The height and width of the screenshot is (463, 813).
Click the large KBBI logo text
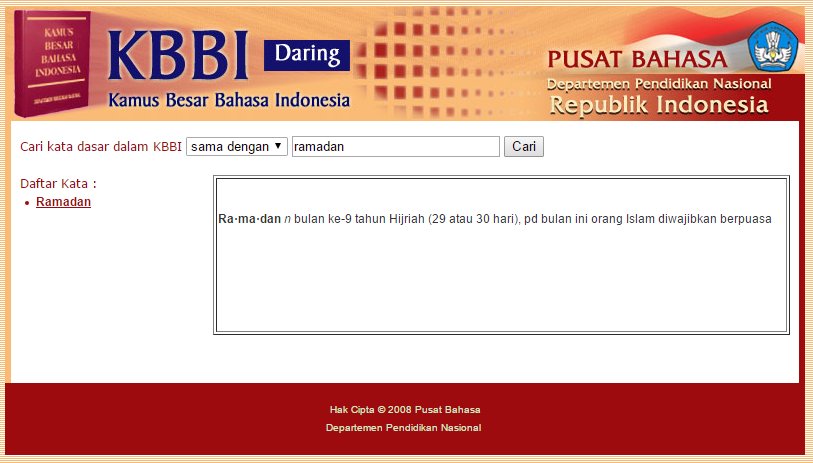pyautogui.click(x=178, y=55)
